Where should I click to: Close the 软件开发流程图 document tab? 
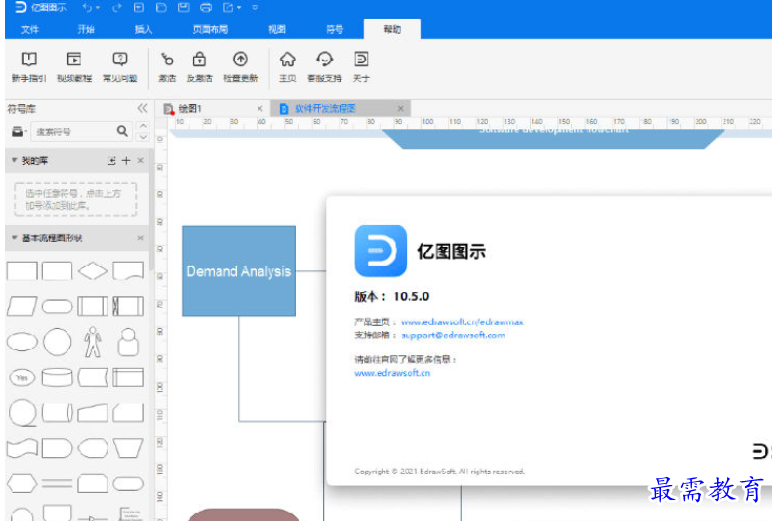coord(401,108)
